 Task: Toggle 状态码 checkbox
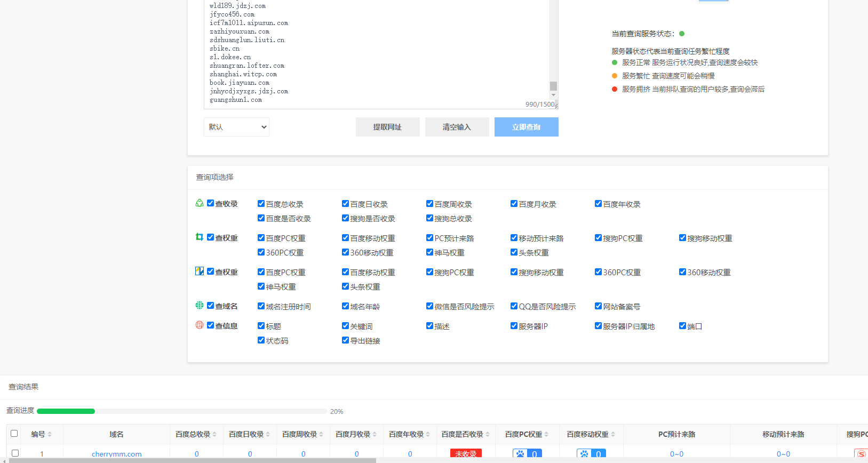pos(261,340)
